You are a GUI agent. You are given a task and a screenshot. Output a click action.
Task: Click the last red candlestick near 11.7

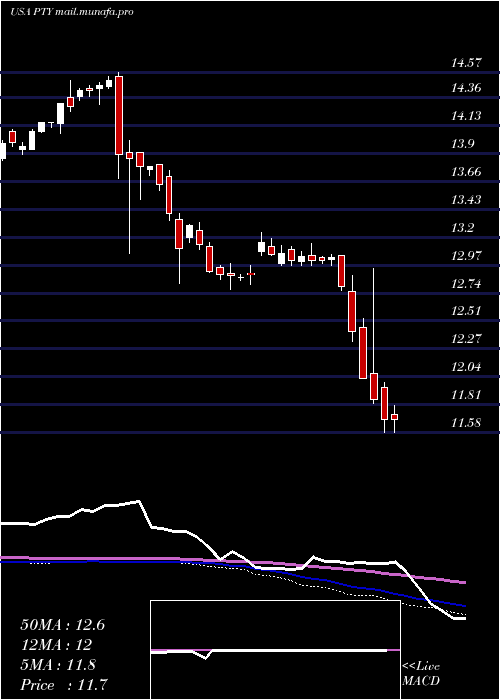coord(395,417)
